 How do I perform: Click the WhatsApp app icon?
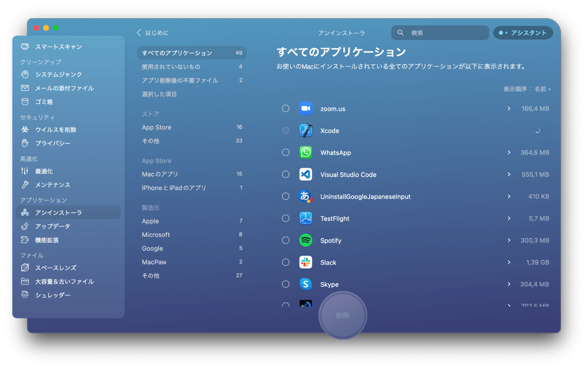(x=306, y=153)
